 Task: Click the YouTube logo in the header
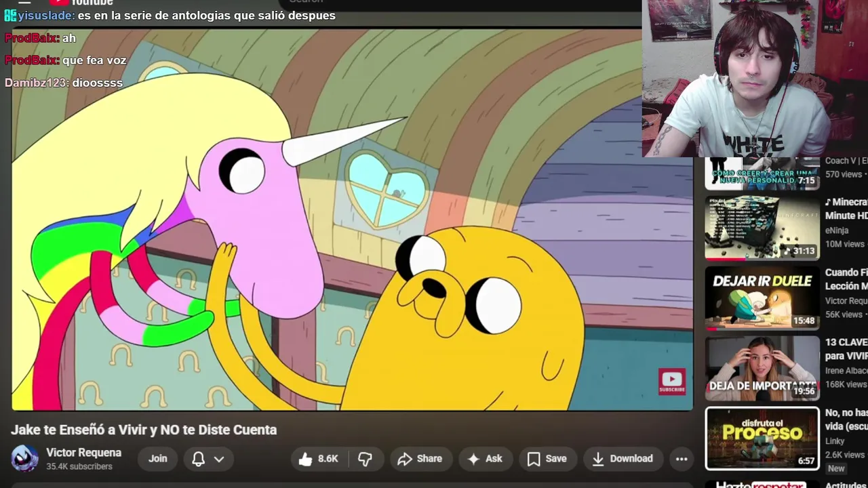point(81,3)
